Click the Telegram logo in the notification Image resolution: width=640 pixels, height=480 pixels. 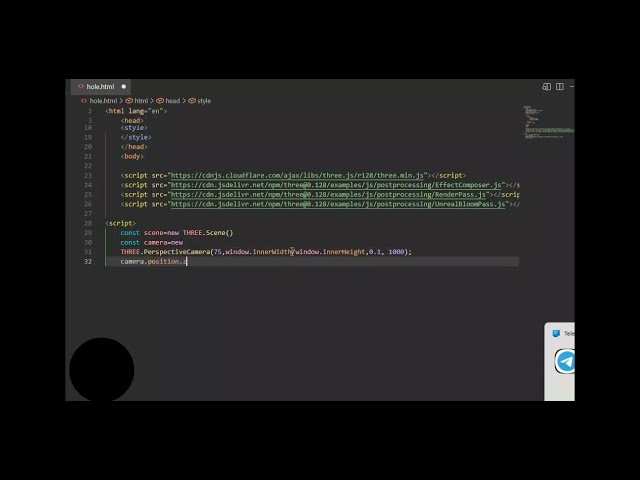pyautogui.click(x=565, y=361)
